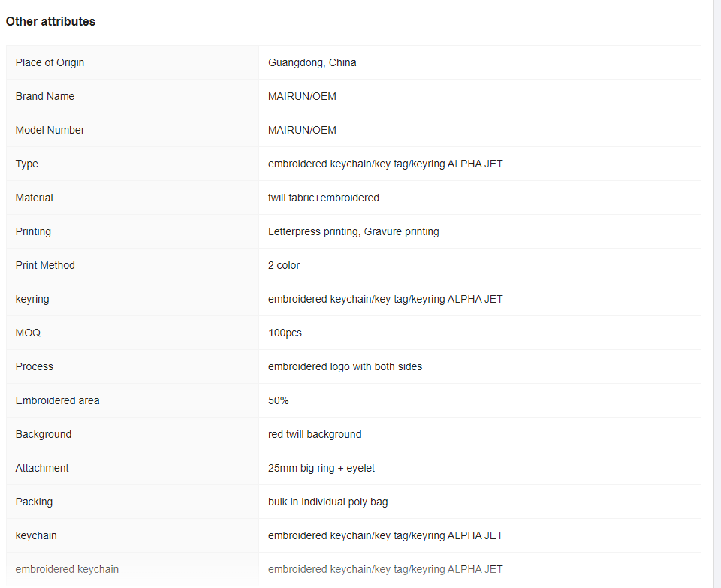This screenshot has width=721, height=588.
Task: Click Letterpress printing, Gravure printing value
Action: coord(353,232)
